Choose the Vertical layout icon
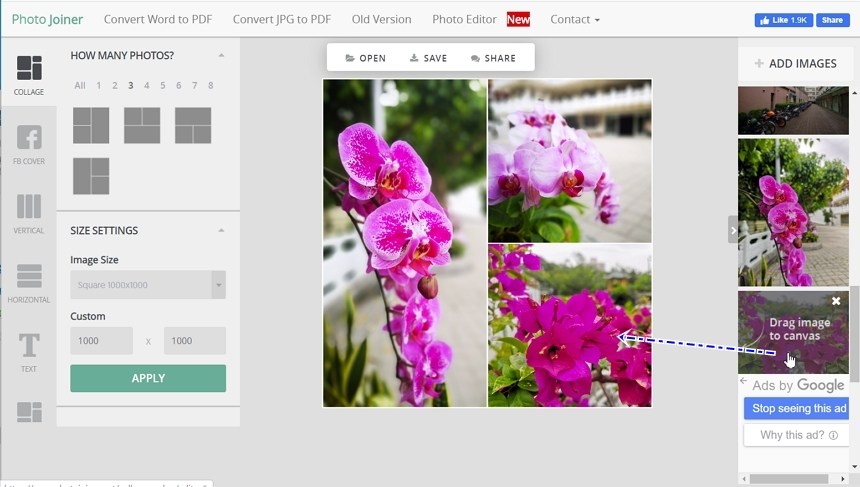Image resolution: width=860 pixels, height=487 pixels. point(29,213)
